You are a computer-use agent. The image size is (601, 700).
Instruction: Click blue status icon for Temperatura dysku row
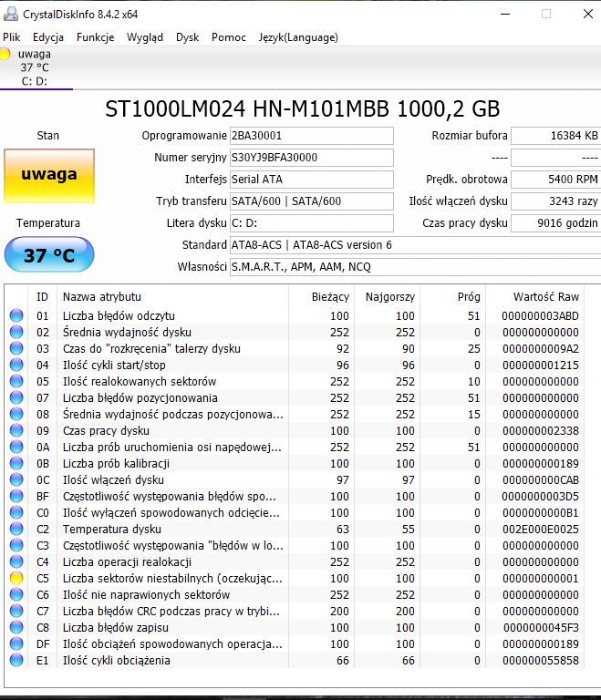(x=16, y=529)
